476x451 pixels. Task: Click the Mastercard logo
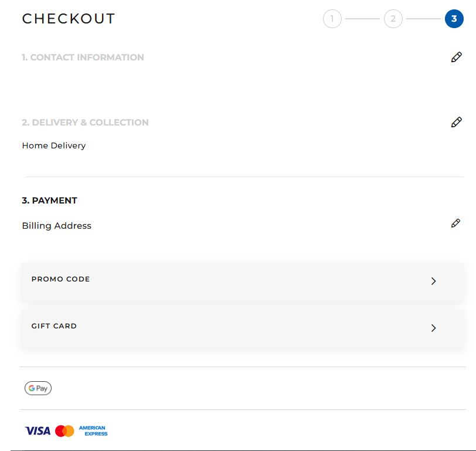point(64,431)
